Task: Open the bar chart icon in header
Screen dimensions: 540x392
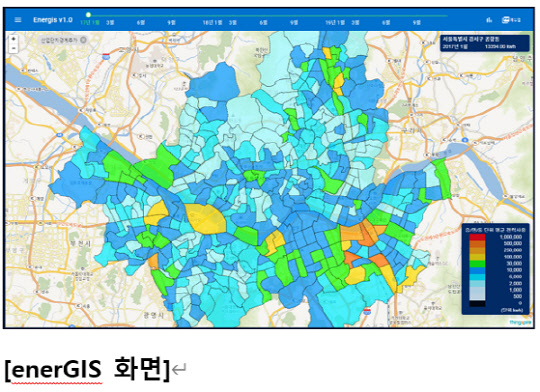Action: 489,20
